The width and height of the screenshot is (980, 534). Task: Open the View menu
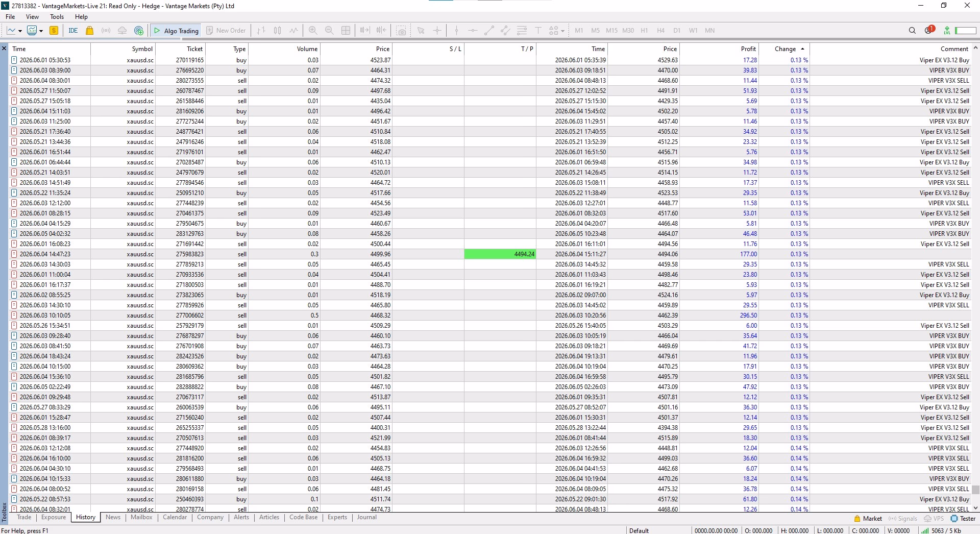[x=32, y=17]
